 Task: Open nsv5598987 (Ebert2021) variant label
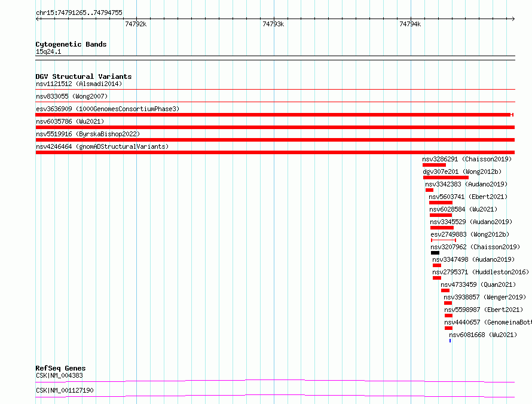click(484, 310)
